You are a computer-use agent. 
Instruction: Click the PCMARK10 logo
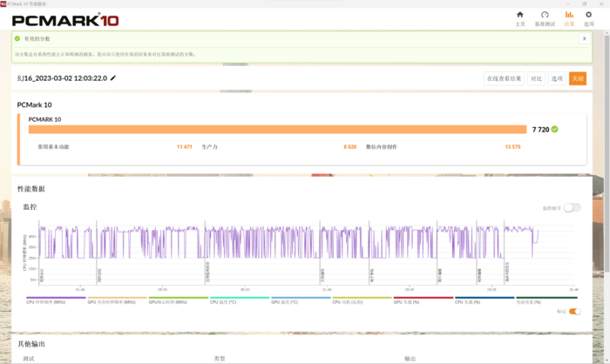point(65,19)
